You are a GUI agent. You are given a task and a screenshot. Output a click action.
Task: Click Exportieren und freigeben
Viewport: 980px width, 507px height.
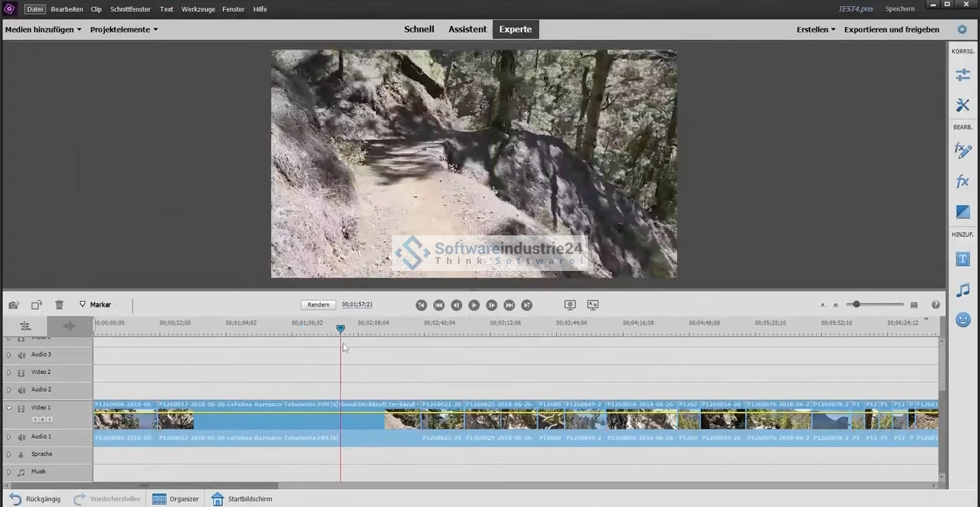click(891, 29)
